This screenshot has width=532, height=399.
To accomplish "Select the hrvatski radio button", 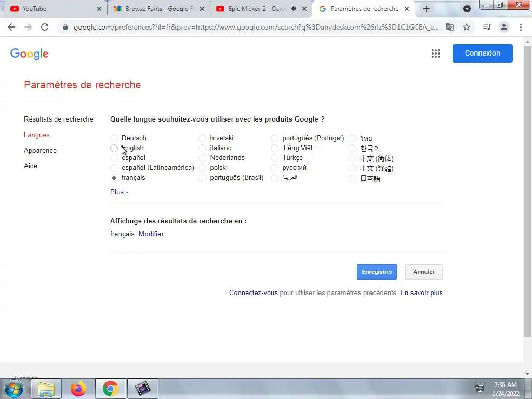I will tap(202, 138).
